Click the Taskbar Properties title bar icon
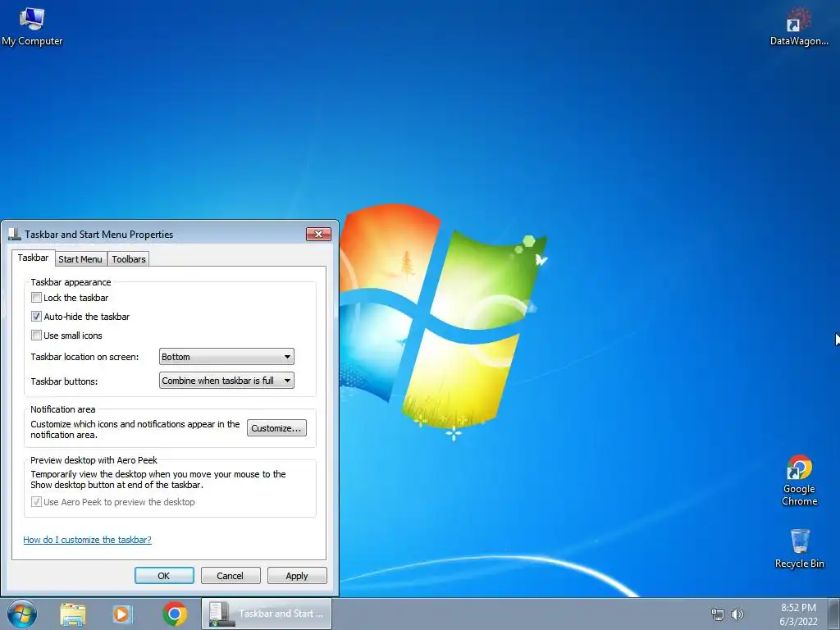 click(x=15, y=234)
